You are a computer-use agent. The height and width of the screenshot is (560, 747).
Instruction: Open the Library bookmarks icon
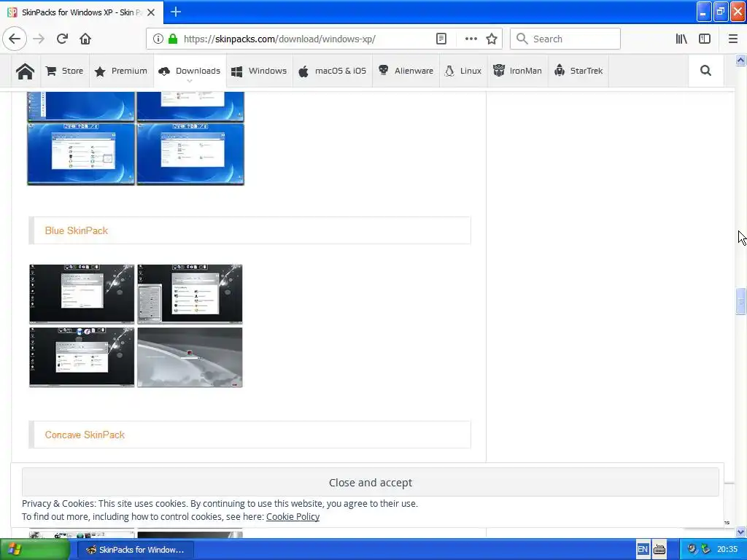[681, 39]
